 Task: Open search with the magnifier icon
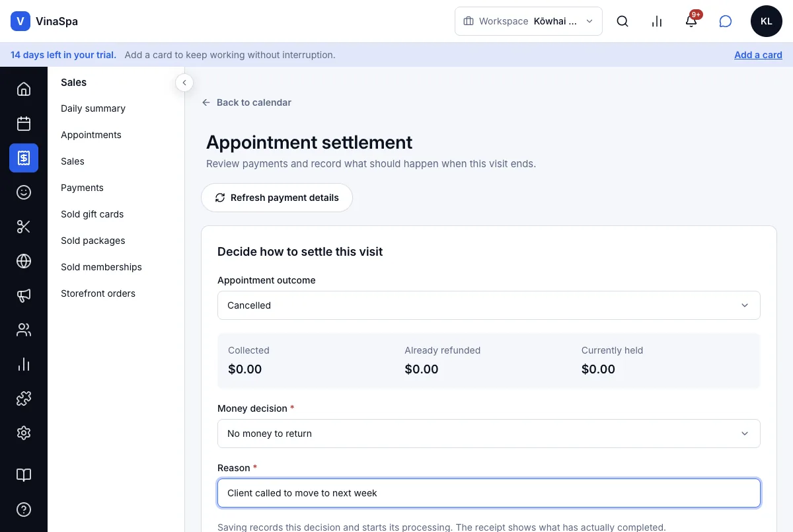[623, 21]
